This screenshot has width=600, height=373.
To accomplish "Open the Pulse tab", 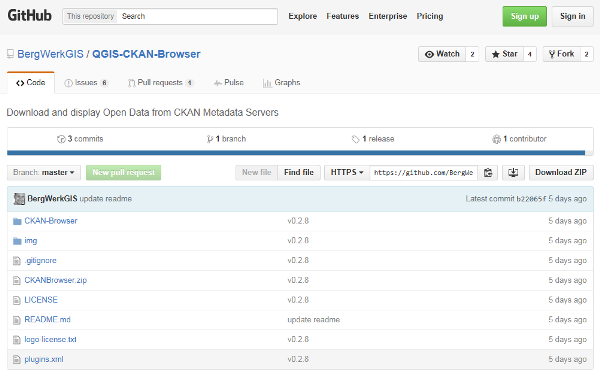I will click(228, 83).
